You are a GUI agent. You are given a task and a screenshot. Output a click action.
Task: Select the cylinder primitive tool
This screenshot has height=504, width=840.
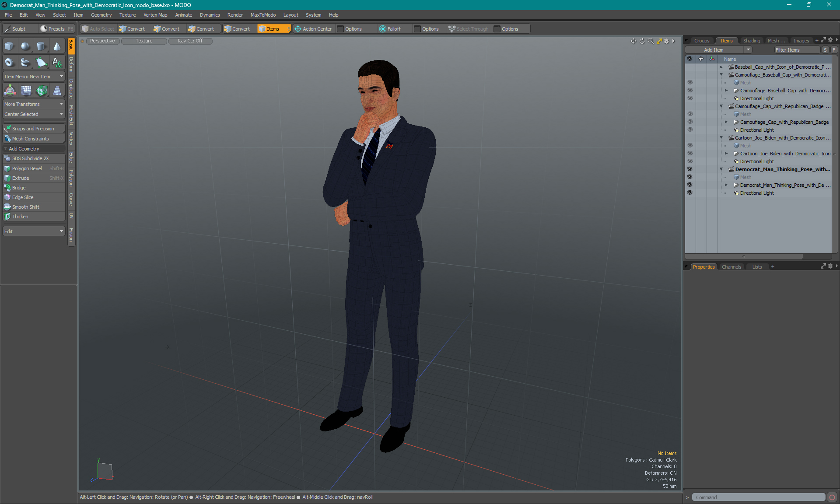[x=41, y=46]
